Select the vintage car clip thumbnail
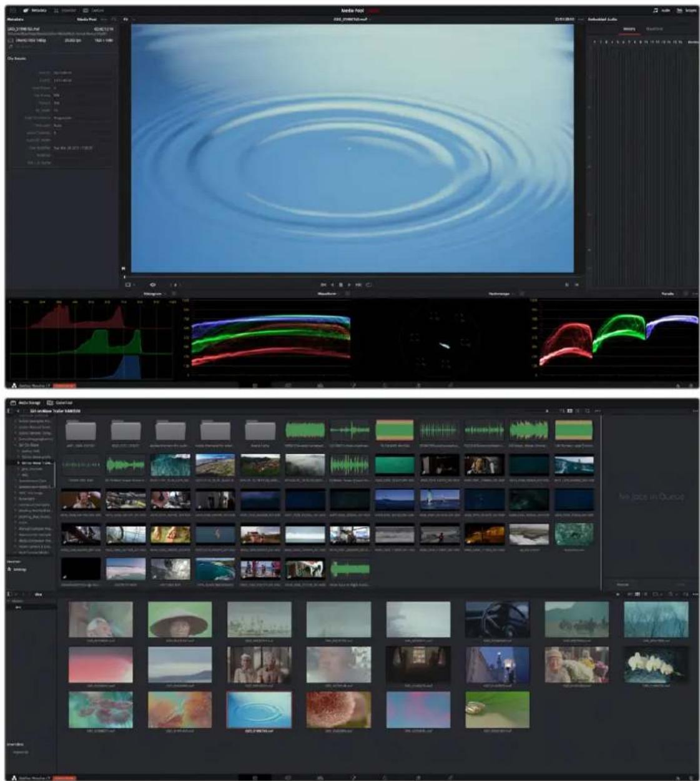 pos(498,619)
